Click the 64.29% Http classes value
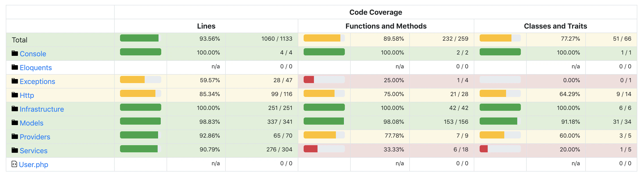 569,94
